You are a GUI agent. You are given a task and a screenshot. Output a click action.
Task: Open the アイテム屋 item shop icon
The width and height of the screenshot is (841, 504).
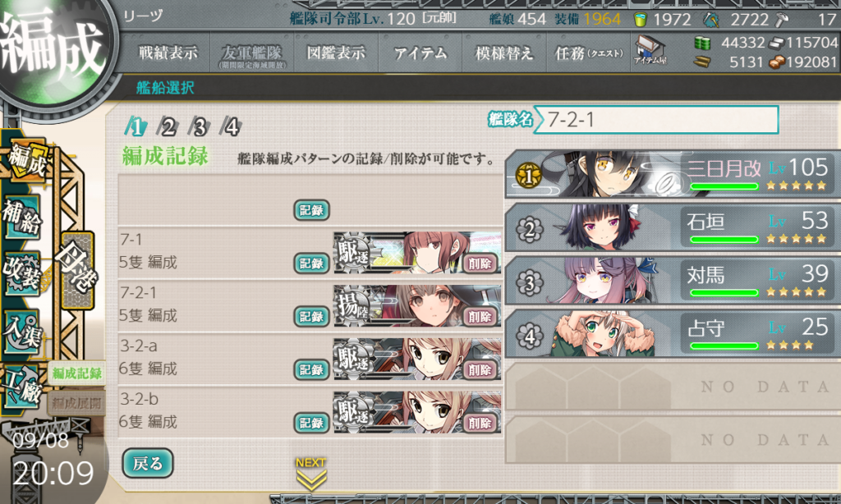[x=650, y=51]
